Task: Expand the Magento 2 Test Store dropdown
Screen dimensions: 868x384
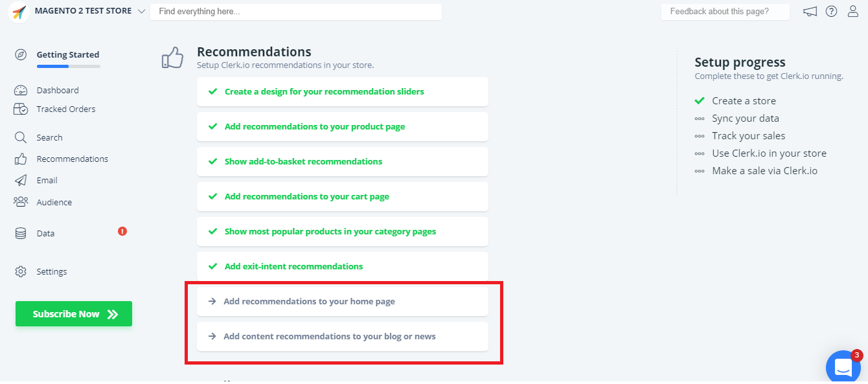Action: (141, 12)
